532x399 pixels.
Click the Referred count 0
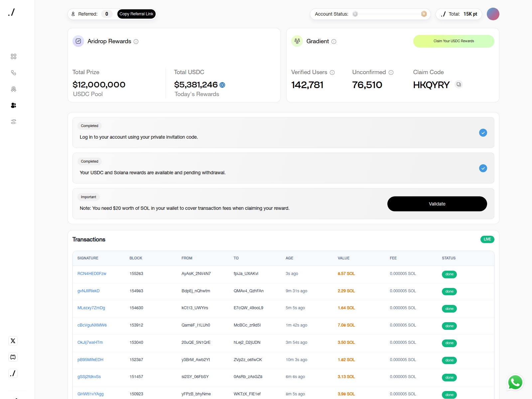pyautogui.click(x=107, y=14)
